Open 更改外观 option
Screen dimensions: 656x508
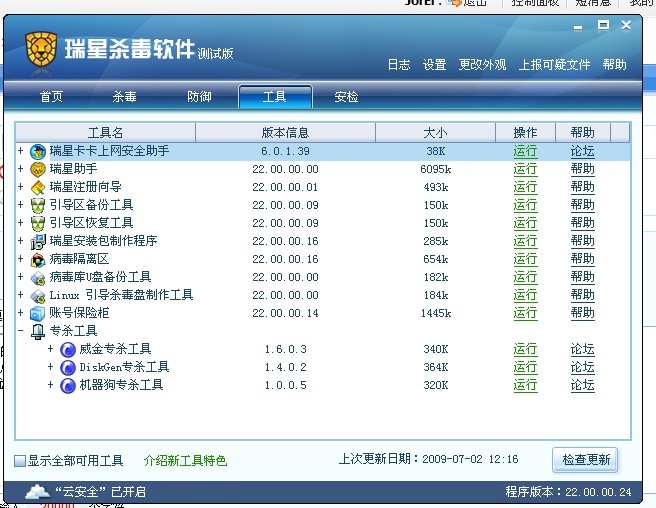point(482,65)
